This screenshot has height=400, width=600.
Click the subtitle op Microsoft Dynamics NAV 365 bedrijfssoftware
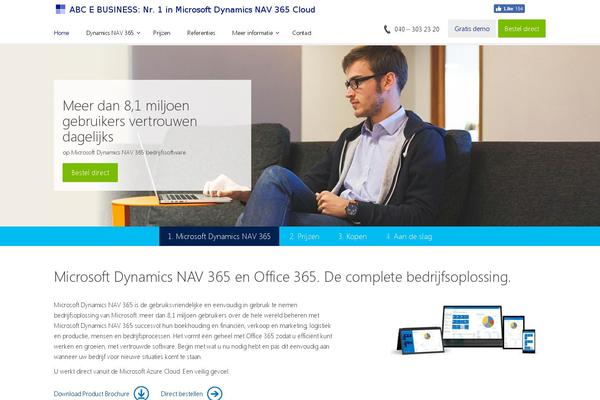[x=124, y=152]
